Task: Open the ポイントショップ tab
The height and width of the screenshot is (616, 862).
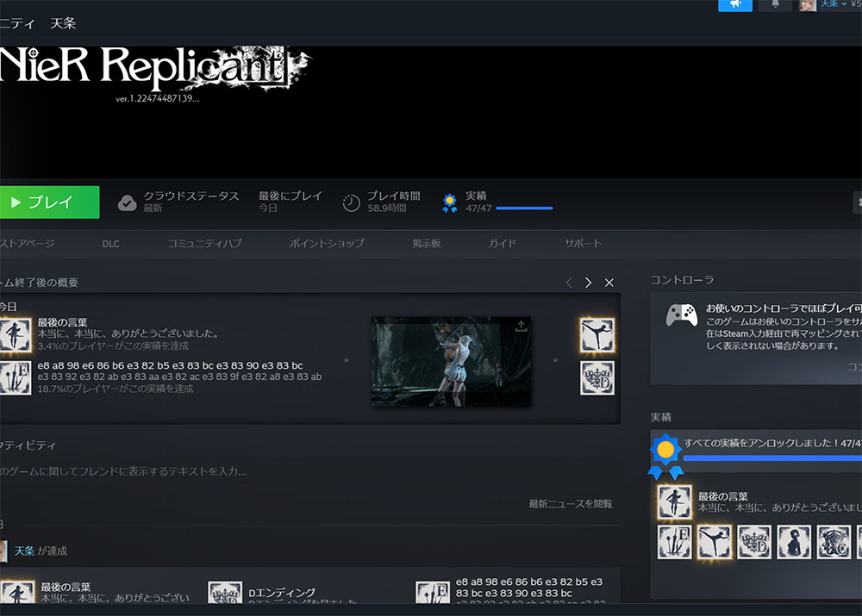Action: click(x=327, y=244)
